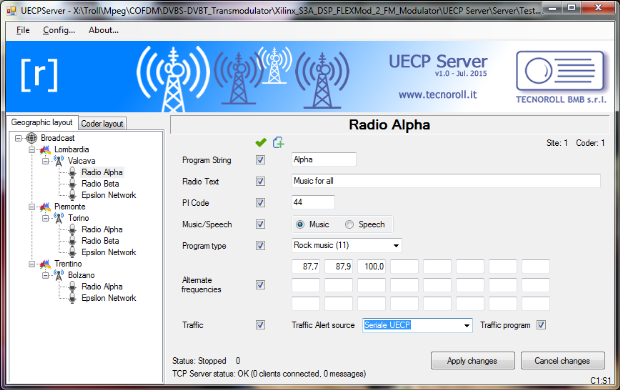Click the 87.9 frequency field
620x390 pixels.
[338, 267]
